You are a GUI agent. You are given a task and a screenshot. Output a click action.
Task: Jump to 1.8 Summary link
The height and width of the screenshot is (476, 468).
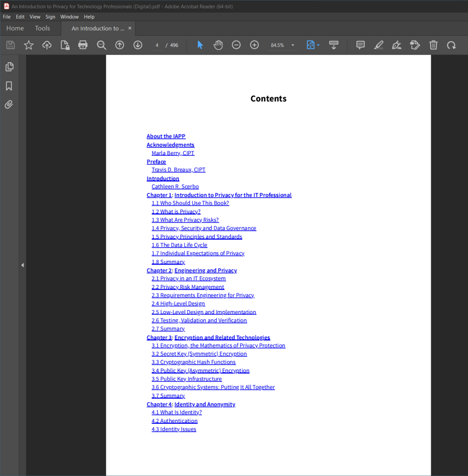169,262
